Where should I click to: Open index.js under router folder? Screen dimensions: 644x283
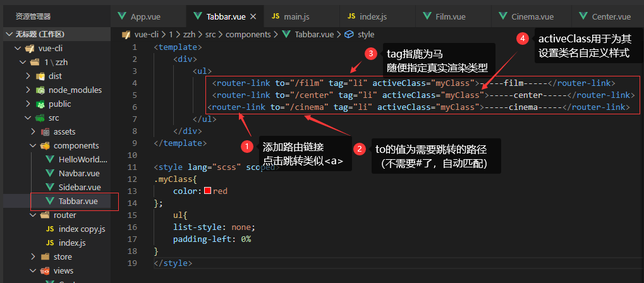tap(71, 243)
